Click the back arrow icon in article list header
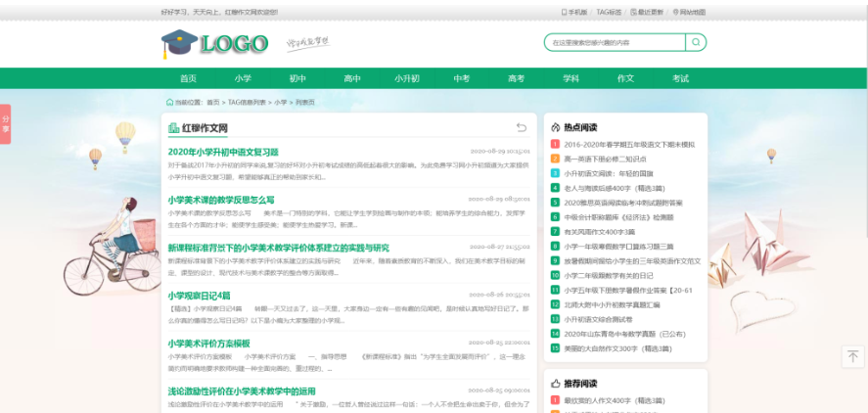868x413 pixels. coord(522,127)
